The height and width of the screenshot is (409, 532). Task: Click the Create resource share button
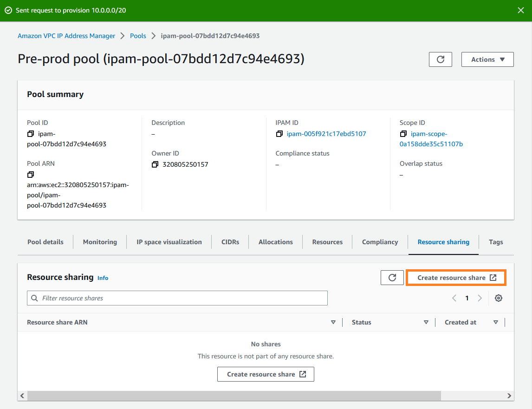point(455,277)
